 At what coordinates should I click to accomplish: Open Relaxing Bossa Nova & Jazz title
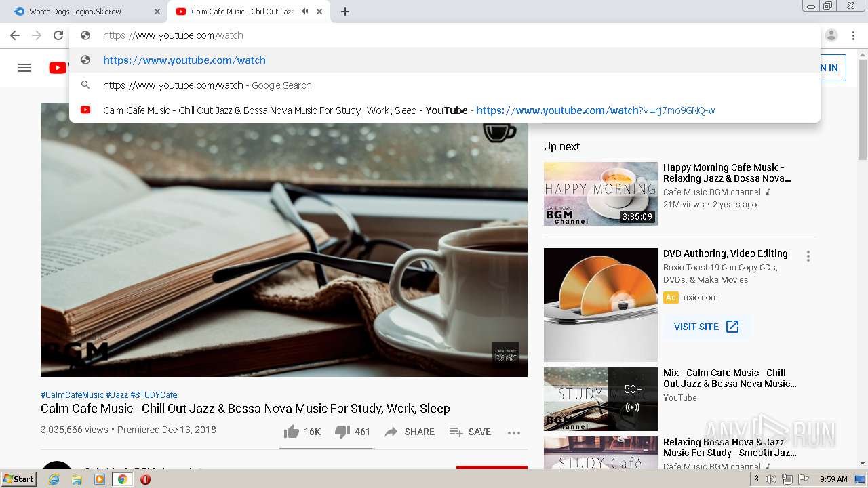pyautogui.click(x=730, y=447)
